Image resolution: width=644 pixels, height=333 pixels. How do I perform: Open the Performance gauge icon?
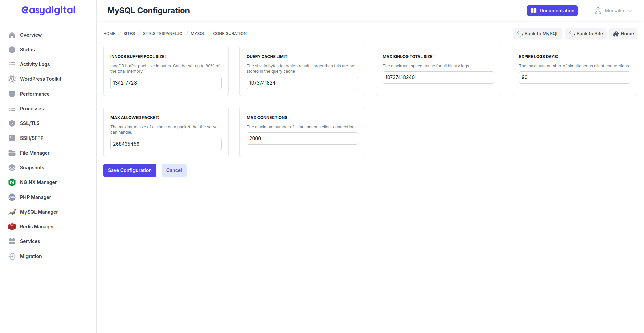12,94
